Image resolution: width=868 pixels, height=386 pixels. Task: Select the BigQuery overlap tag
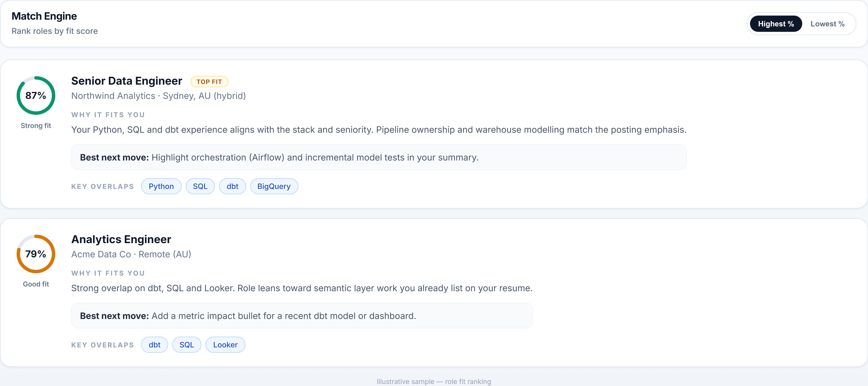click(274, 186)
